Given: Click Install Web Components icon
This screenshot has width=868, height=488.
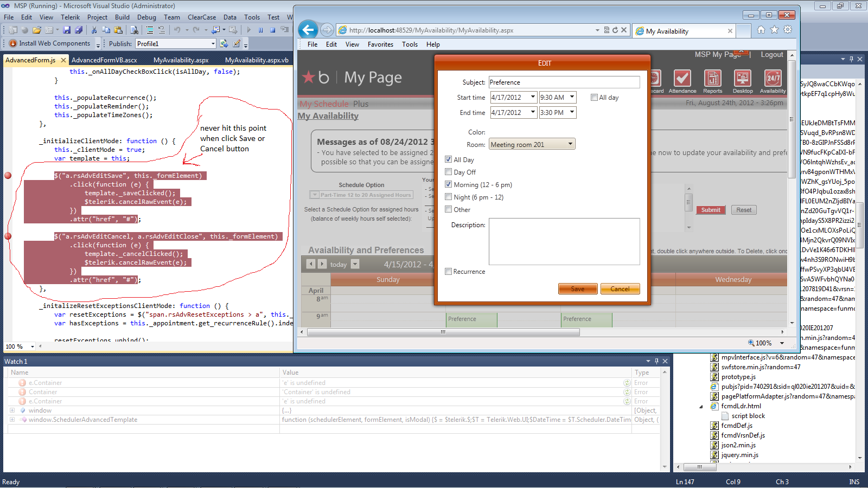Looking at the screenshot, I should pos(13,43).
